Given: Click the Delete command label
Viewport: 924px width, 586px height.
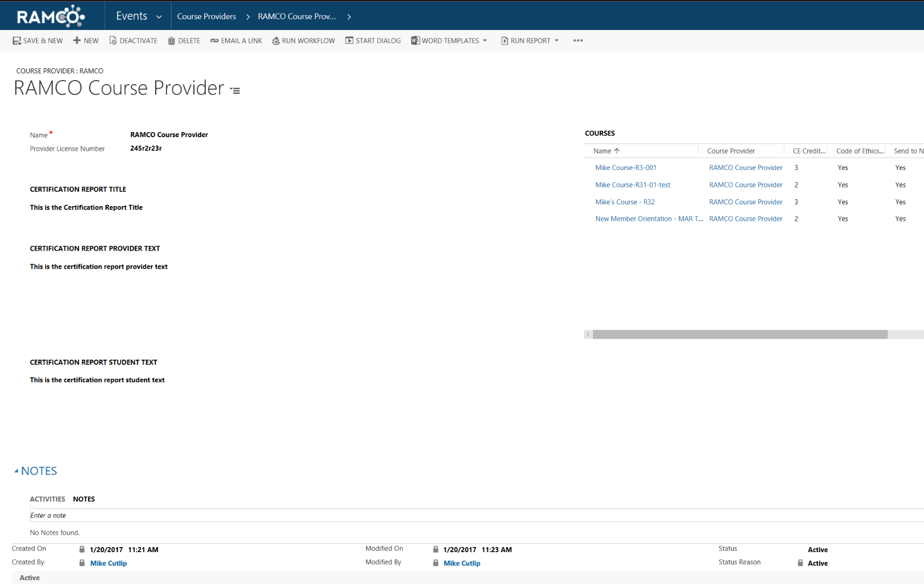Looking at the screenshot, I should pos(189,41).
